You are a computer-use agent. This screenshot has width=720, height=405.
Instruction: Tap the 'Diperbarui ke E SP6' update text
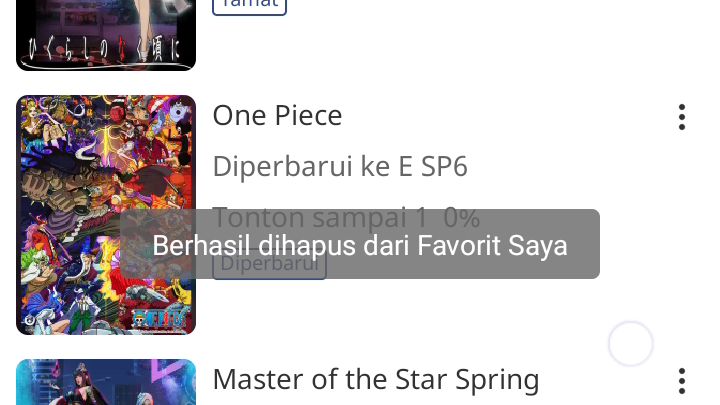point(340,166)
